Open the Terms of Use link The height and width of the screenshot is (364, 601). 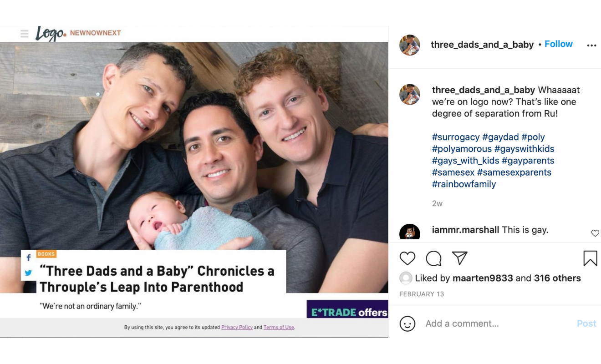click(x=279, y=327)
